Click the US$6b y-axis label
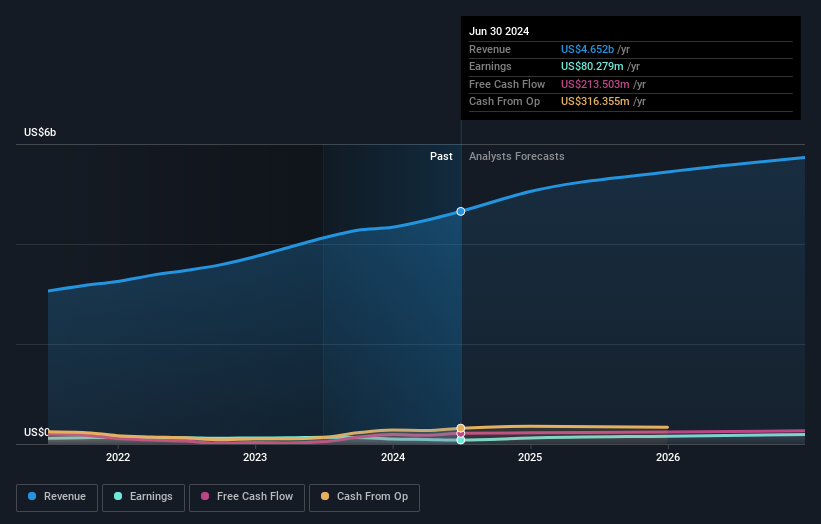Screen dimensions: 821x524 pyautogui.click(x=40, y=132)
